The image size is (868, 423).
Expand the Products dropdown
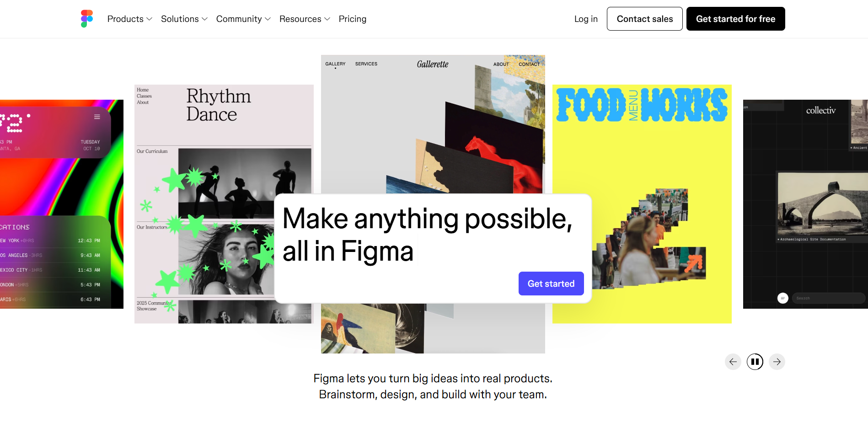point(129,19)
